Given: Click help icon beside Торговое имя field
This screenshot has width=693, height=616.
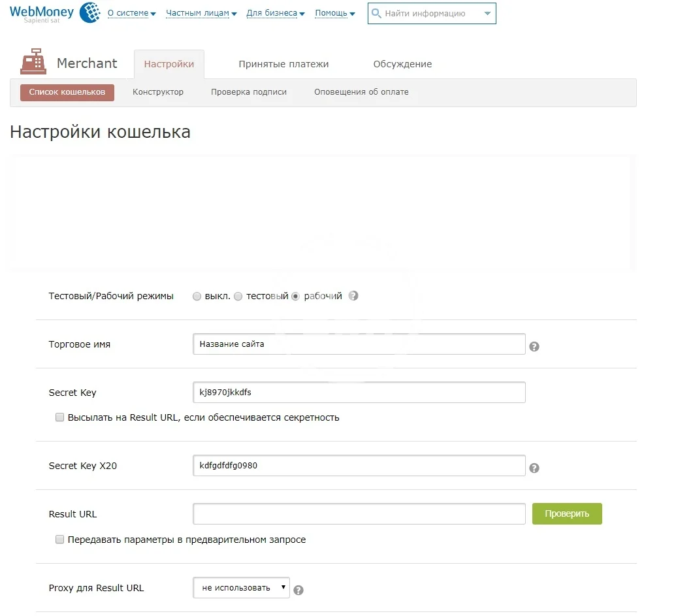Looking at the screenshot, I should coord(534,347).
